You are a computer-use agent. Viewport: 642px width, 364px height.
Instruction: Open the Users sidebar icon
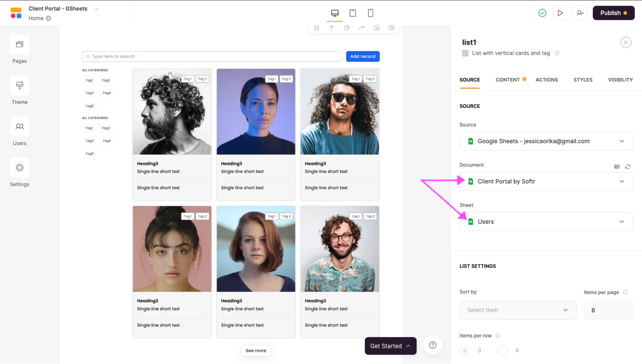20,126
